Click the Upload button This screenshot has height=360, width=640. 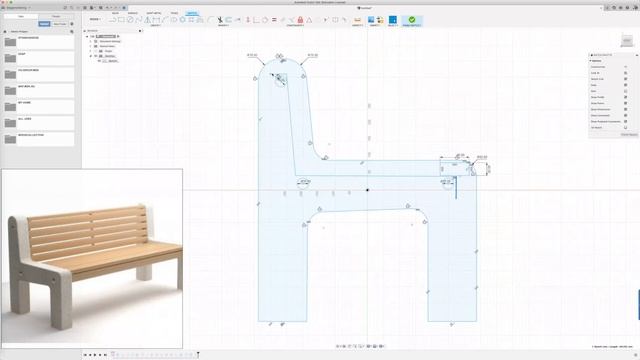(x=44, y=24)
